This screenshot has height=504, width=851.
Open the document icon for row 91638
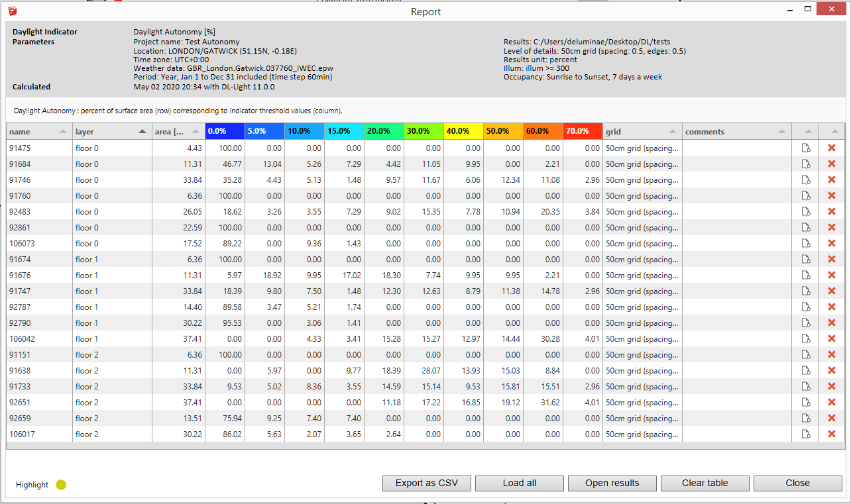805,370
